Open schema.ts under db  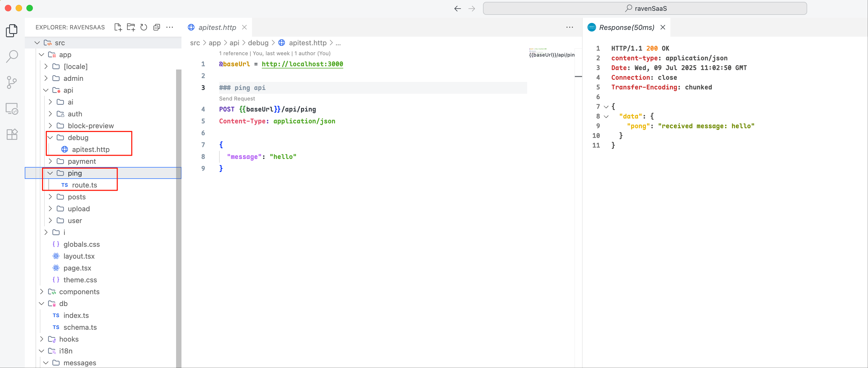[x=80, y=328]
